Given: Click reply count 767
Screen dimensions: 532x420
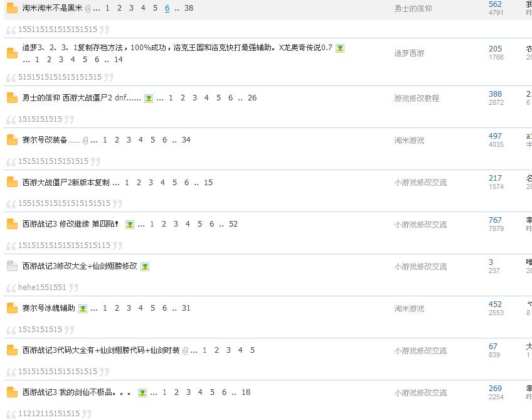Looking at the screenshot, I should click(495, 220).
